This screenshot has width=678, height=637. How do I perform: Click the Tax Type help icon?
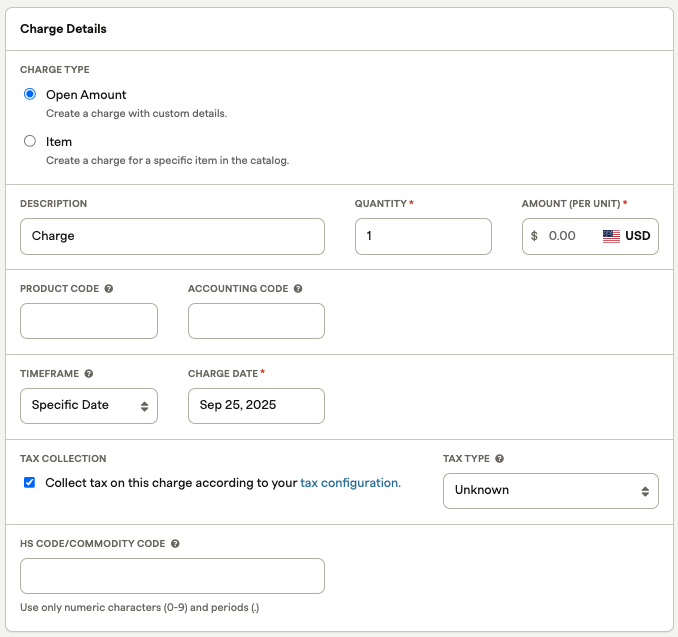pos(499,459)
